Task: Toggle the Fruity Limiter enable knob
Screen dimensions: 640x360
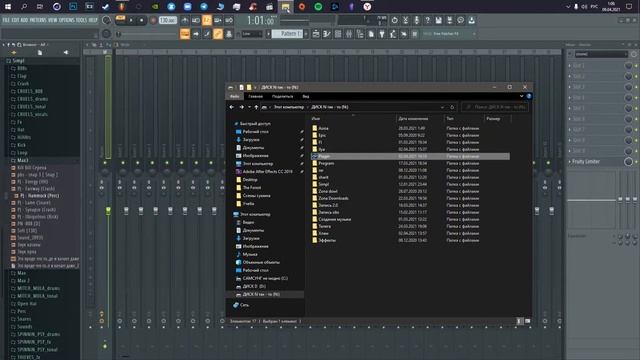Action: pyautogui.click(x=629, y=162)
